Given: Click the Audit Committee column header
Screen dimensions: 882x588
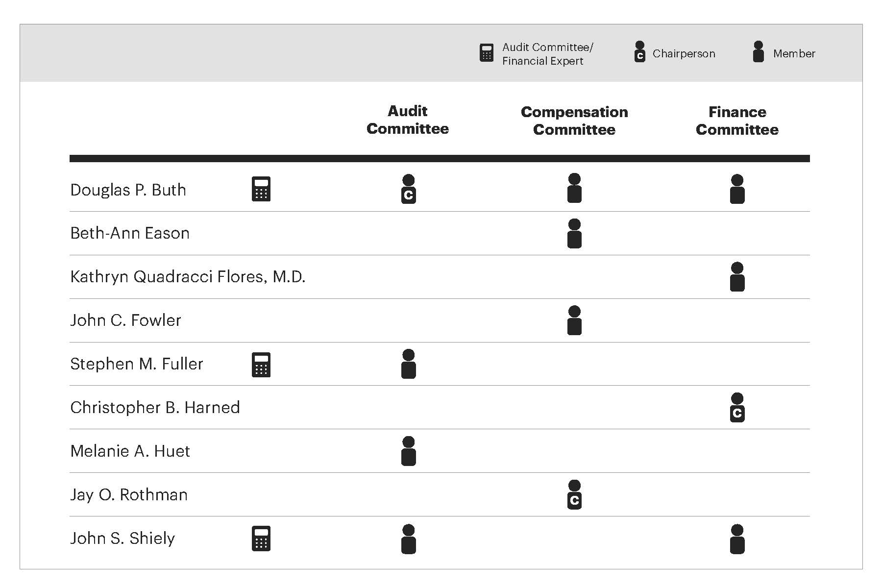Looking at the screenshot, I should [408, 120].
